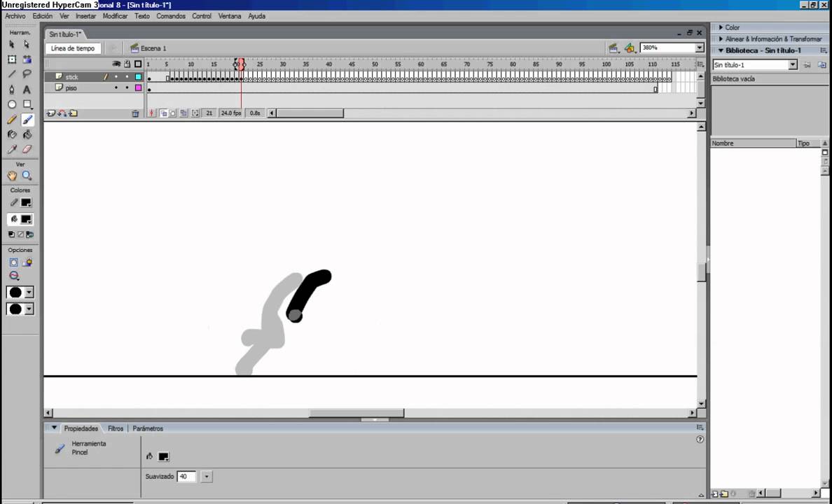Viewport: 832px width, 504px height.
Task: Open fill color swatch in toolbox
Action: coord(26,219)
